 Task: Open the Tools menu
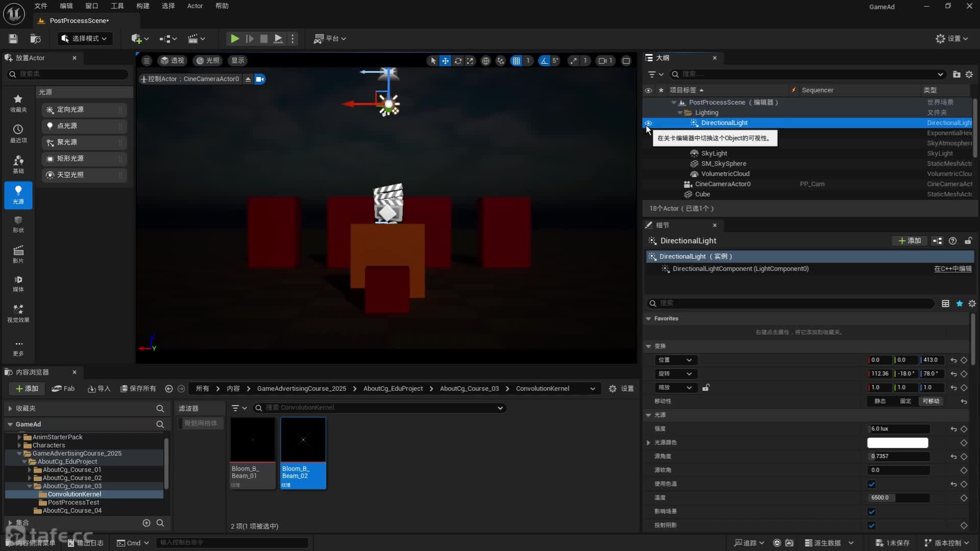point(117,6)
